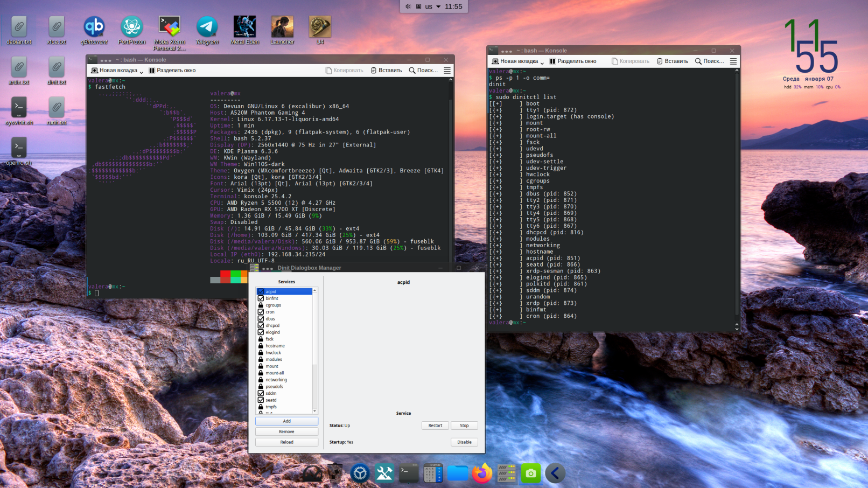Click Firefox icon in the dock
Screen dimensions: 868x488
[482, 473]
